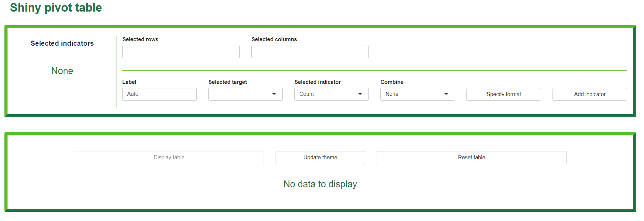The height and width of the screenshot is (221, 644).
Task: Click the Selected columns label text
Action: [274, 40]
